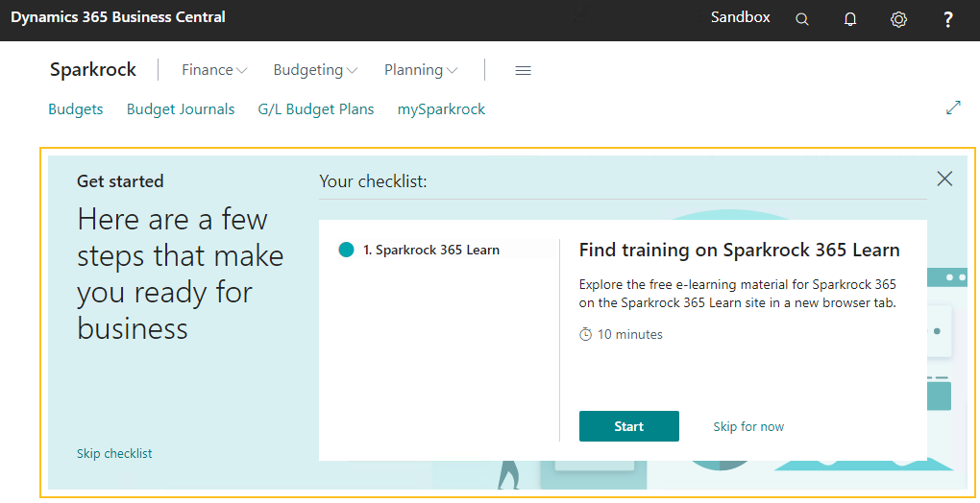Viewport: 980px width, 503px height.
Task: Click the Sparkrock company name heading
Action: click(93, 70)
